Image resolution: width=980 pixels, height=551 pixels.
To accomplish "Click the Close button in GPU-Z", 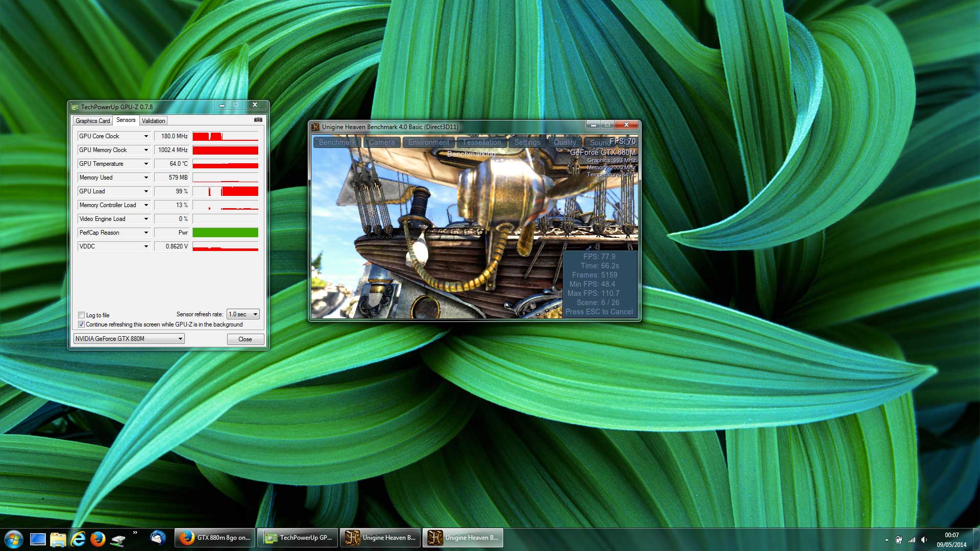I will click(x=245, y=339).
